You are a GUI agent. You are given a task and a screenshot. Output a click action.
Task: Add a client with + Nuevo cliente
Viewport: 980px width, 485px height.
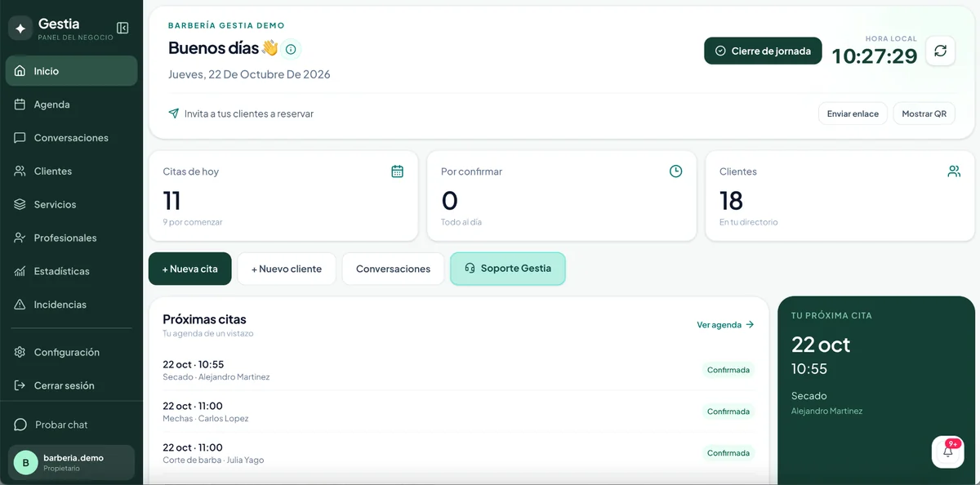[287, 269]
